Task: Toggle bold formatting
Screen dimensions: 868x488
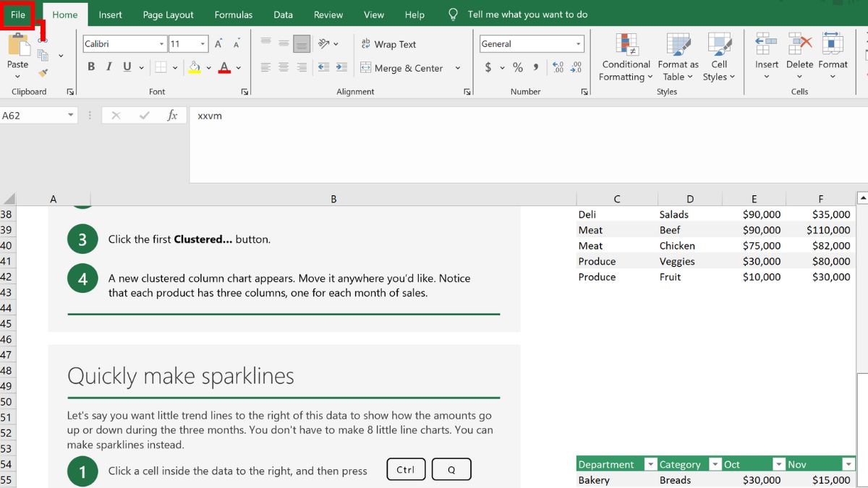Action: (91, 66)
